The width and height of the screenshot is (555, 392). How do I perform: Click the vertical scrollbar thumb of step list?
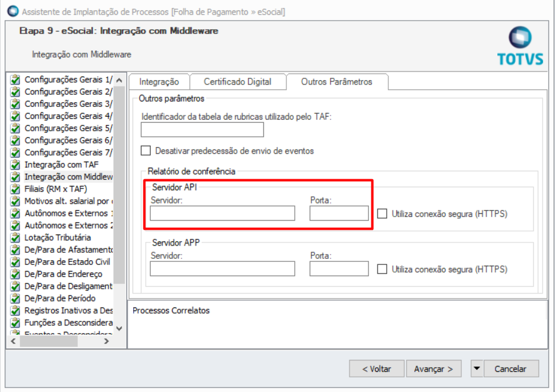[x=119, y=185]
